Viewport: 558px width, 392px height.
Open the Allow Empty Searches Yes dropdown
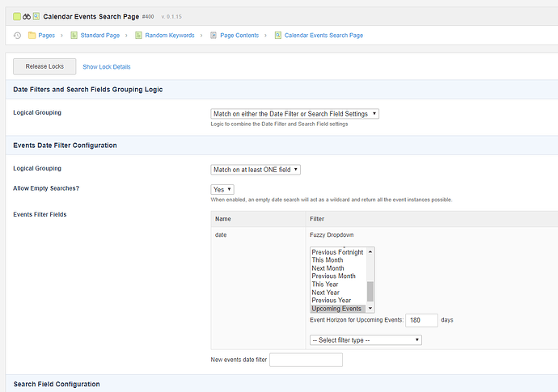222,189
